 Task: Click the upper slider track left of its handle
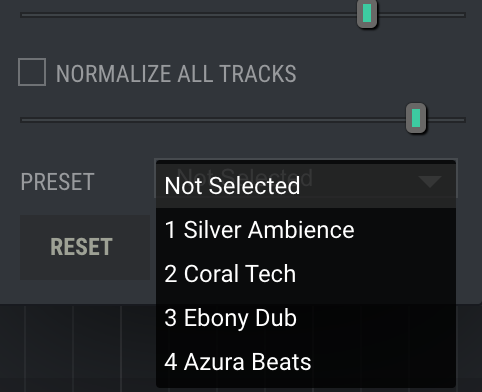[x=188, y=15]
